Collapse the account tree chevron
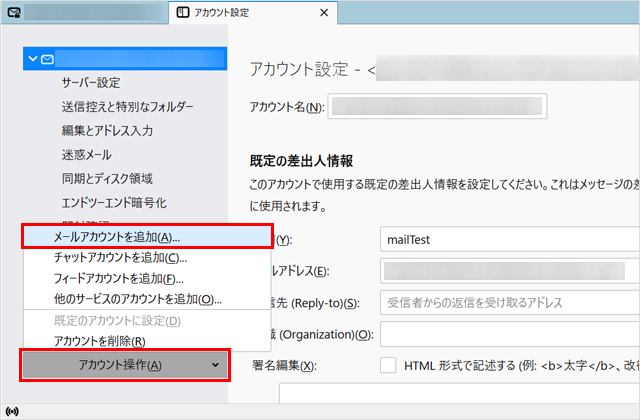The height and width of the screenshot is (420, 640). 34,60
